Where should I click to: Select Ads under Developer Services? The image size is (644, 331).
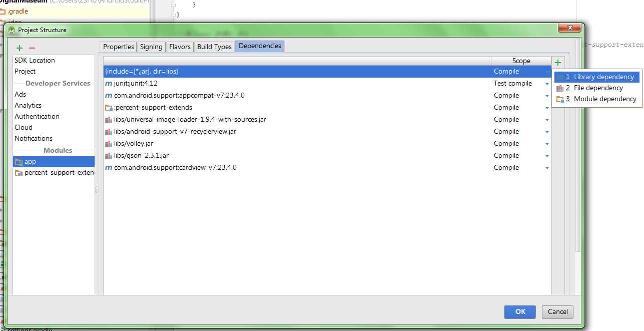click(21, 94)
